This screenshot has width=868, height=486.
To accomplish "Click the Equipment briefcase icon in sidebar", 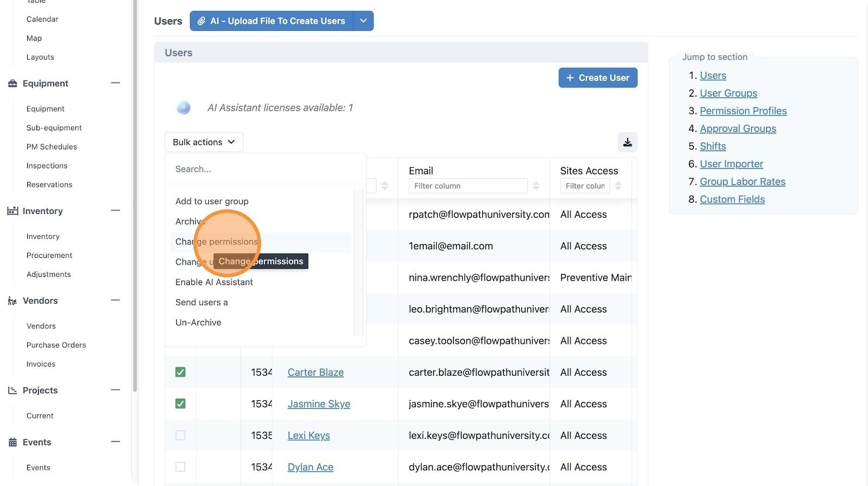I will [x=12, y=84].
